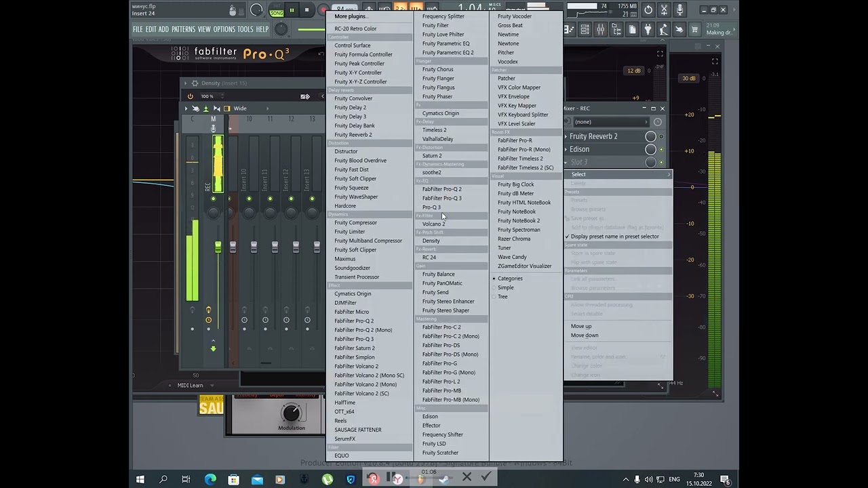The width and height of the screenshot is (868, 488).
Task: Open the FILE menu
Action: [138, 29]
